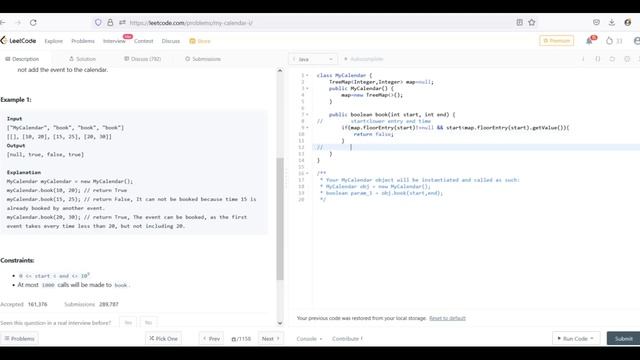640x360 pixels.
Task: Click the Run Code button
Action: coord(576,339)
